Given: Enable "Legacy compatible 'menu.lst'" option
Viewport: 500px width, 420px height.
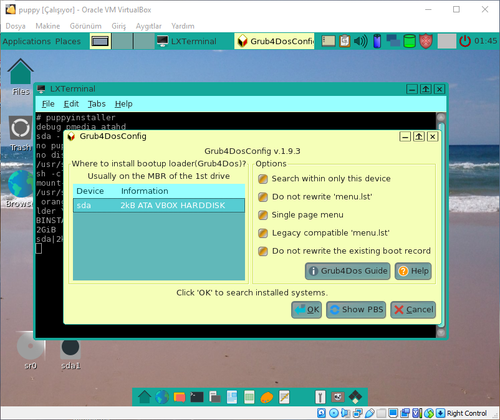Looking at the screenshot, I should [x=263, y=233].
